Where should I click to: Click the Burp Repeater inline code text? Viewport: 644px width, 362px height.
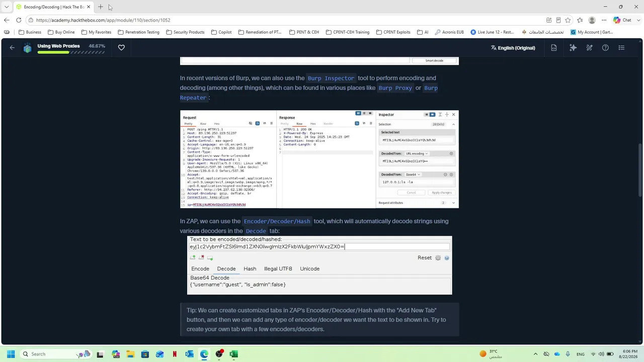click(309, 93)
